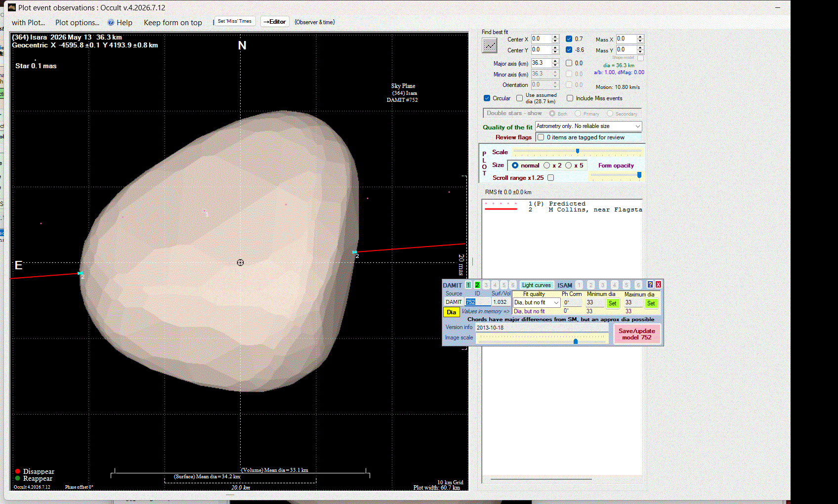
Task: Open the Fit quality dropdown in DAMIT panel
Action: click(x=537, y=302)
